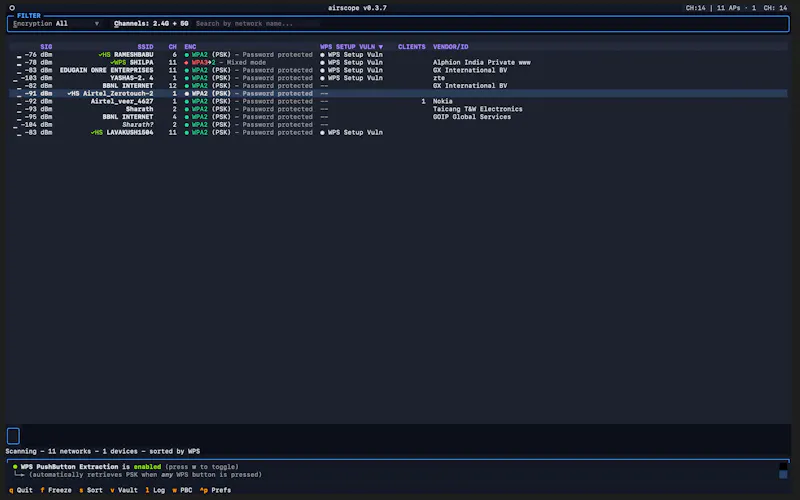Click the Channels 2.4G + 5G filter
800x500 pixels.
[x=151, y=23]
